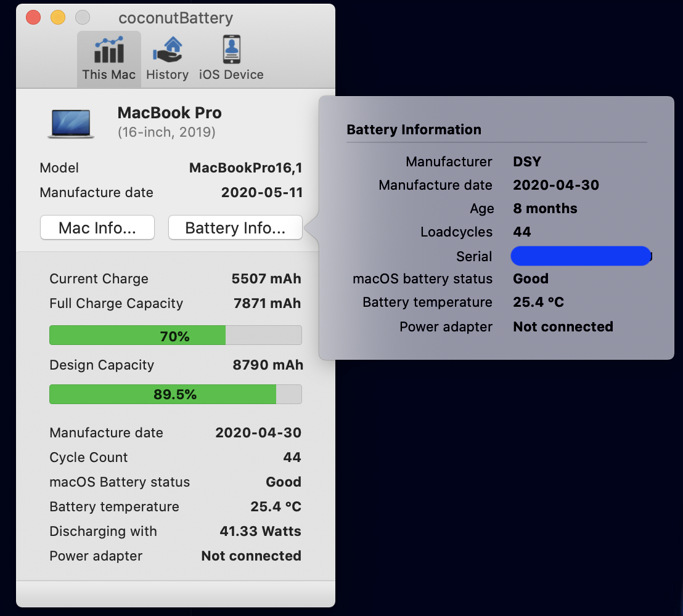Close the coconutBattery window with red button
683x616 pixels.
coord(33,18)
